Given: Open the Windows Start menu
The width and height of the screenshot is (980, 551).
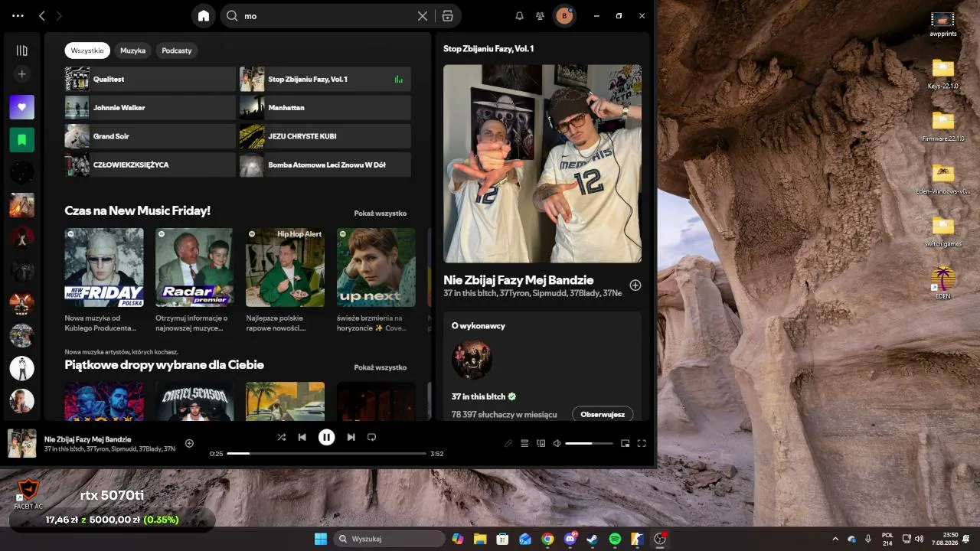Looking at the screenshot, I should click(321, 539).
